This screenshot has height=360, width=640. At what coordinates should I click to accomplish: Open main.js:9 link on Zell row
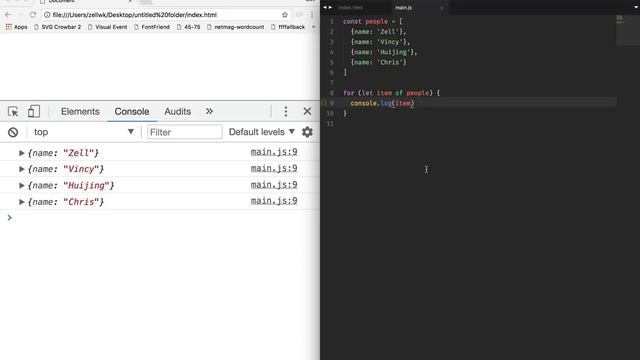[x=274, y=152]
